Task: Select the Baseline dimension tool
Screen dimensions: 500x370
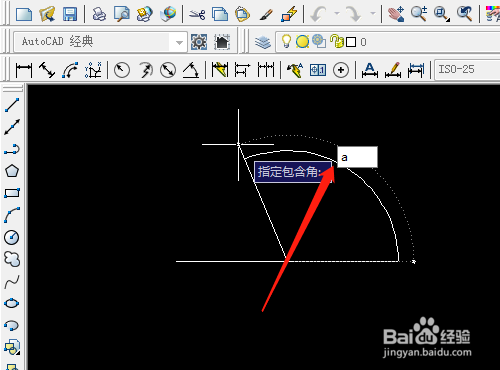Action: click(x=242, y=70)
